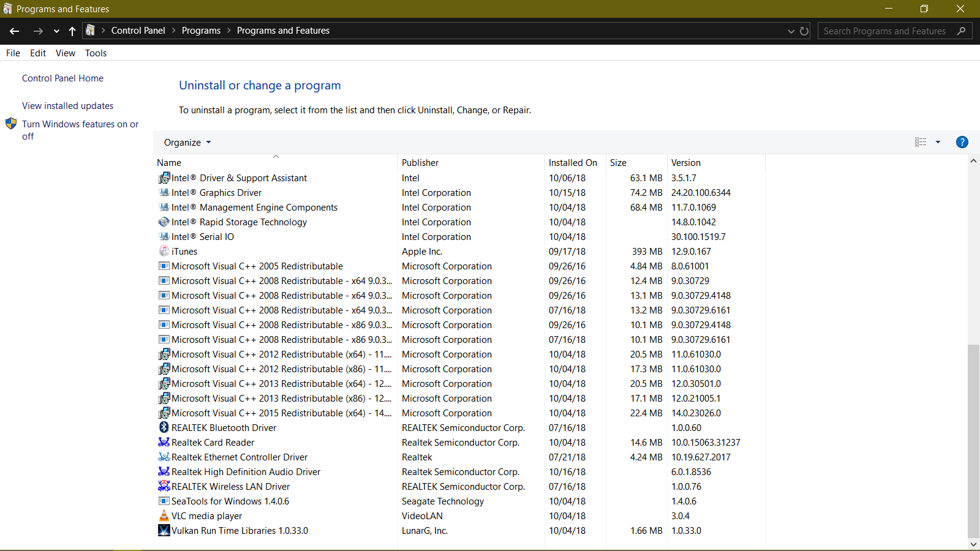
Task: Click the version value 9.0.30729
Action: coord(690,281)
